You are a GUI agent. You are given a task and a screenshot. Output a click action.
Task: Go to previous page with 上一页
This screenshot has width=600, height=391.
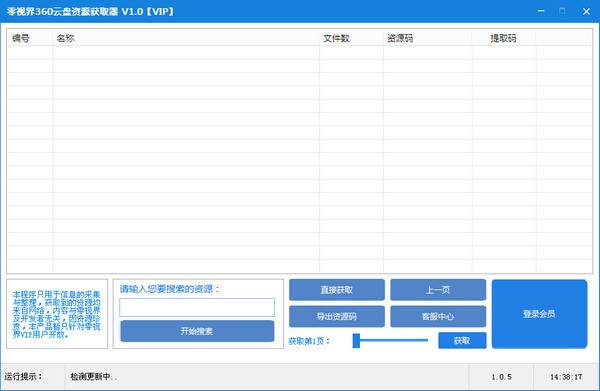click(x=438, y=290)
